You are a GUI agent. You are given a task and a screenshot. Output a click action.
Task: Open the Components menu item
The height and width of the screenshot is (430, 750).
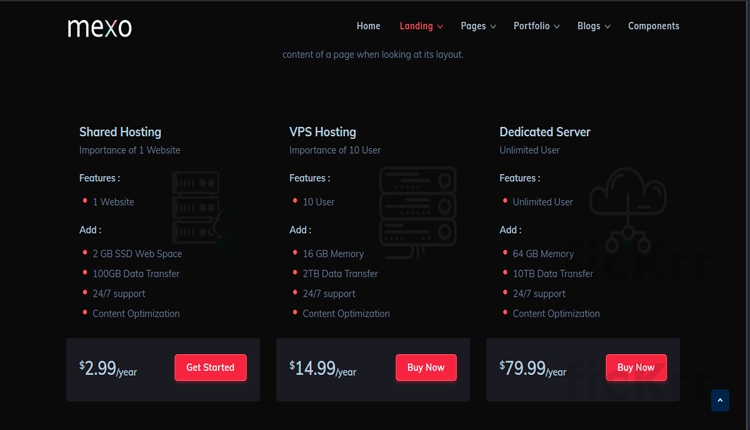(x=653, y=26)
